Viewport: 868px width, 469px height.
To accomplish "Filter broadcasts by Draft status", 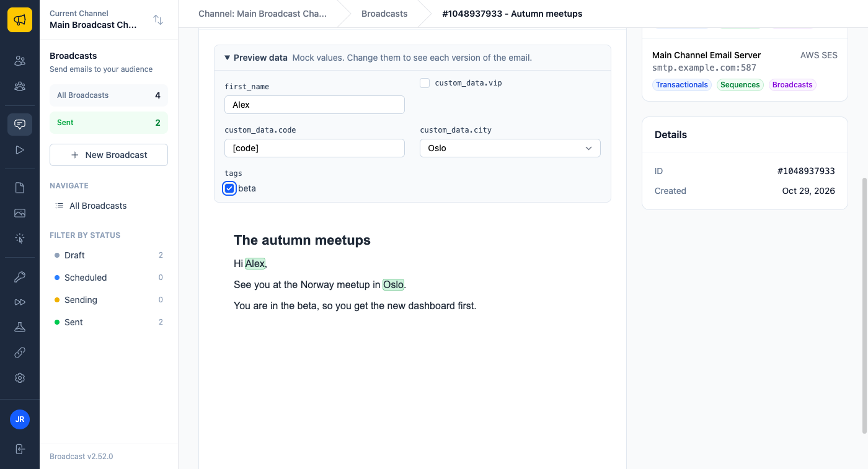I will click(108, 255).
